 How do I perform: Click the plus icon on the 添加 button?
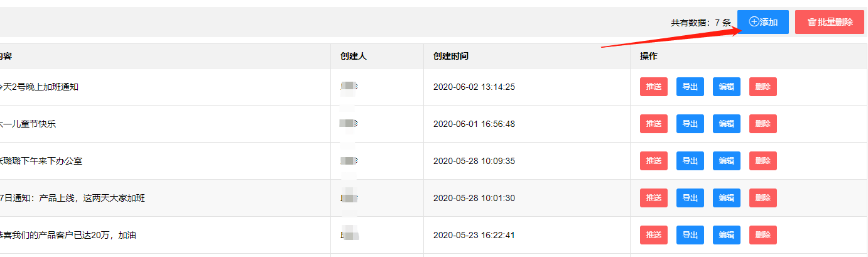pyautogui.click(x=754, y=22)
